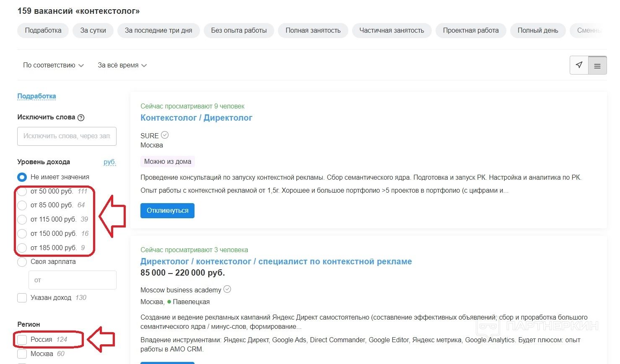Expand За всё время period dropdown
Image resolution: width=620 pixels, height=364 pixels.
click(122, 65)
